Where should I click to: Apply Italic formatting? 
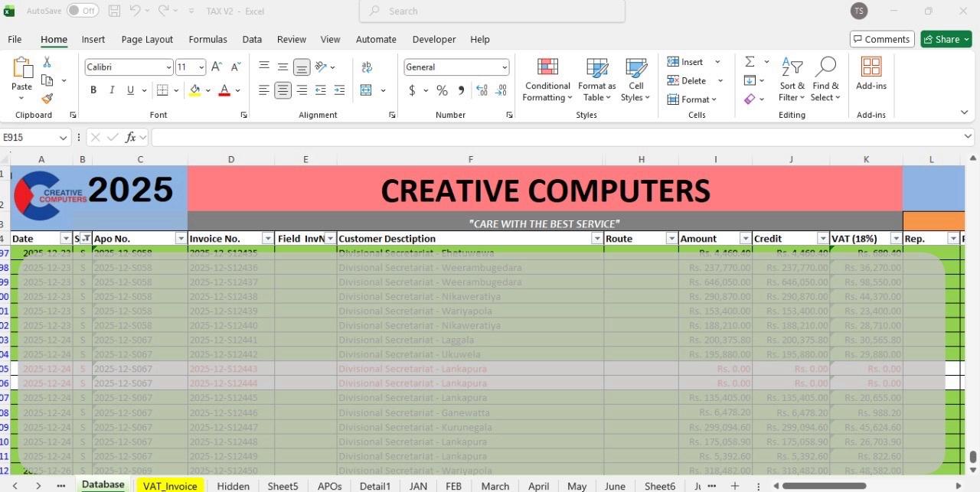tap(112, 90)
